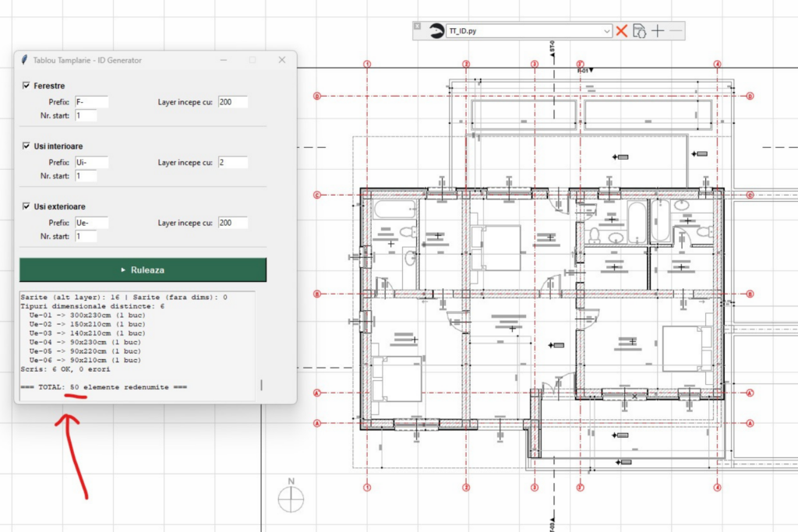The height and width of the screenshot is (532, 798).
Task: Toggle the Usi exterioare checkbox
Action: [26, 206]
